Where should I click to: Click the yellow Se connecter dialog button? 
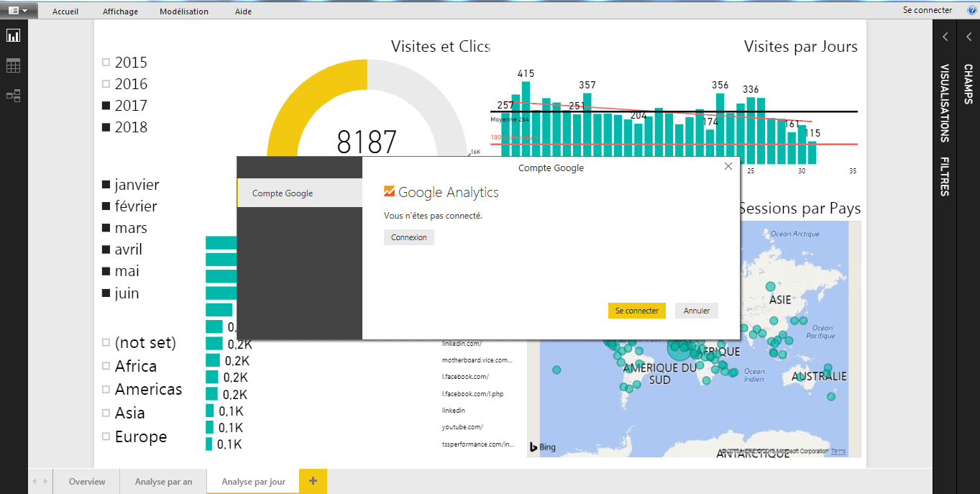pyautogui.click(x=637, y=311)
